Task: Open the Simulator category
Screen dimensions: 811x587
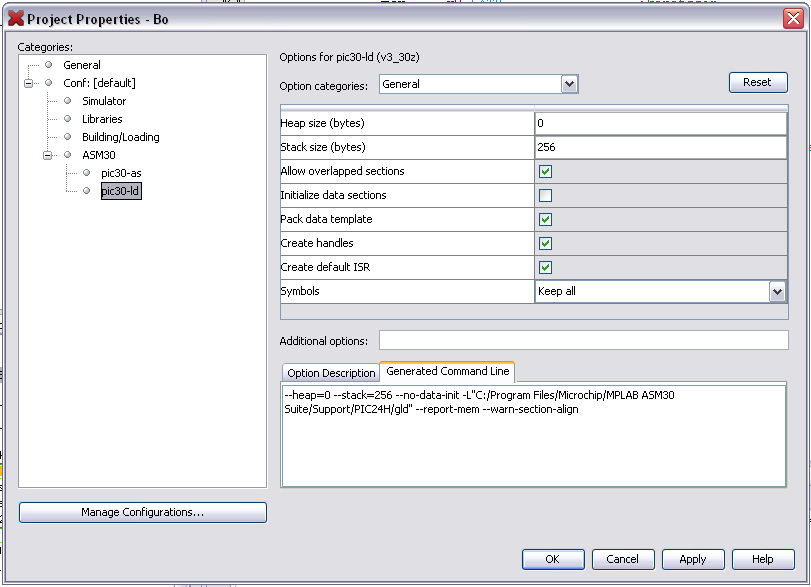Action: pyautogui.click(x=104, y=101)
